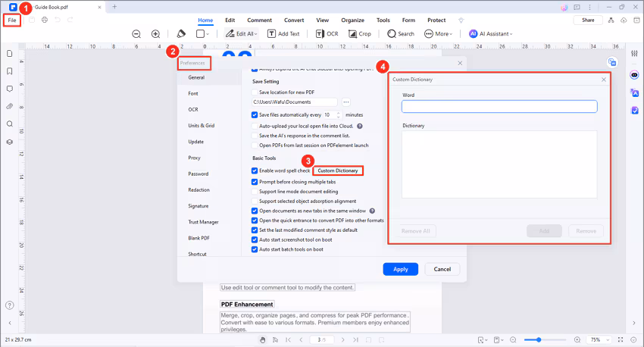Viewport: 644px width, 347px height.
Task: Close the Custom Dictionary dialog
Action: coord(603,80)
